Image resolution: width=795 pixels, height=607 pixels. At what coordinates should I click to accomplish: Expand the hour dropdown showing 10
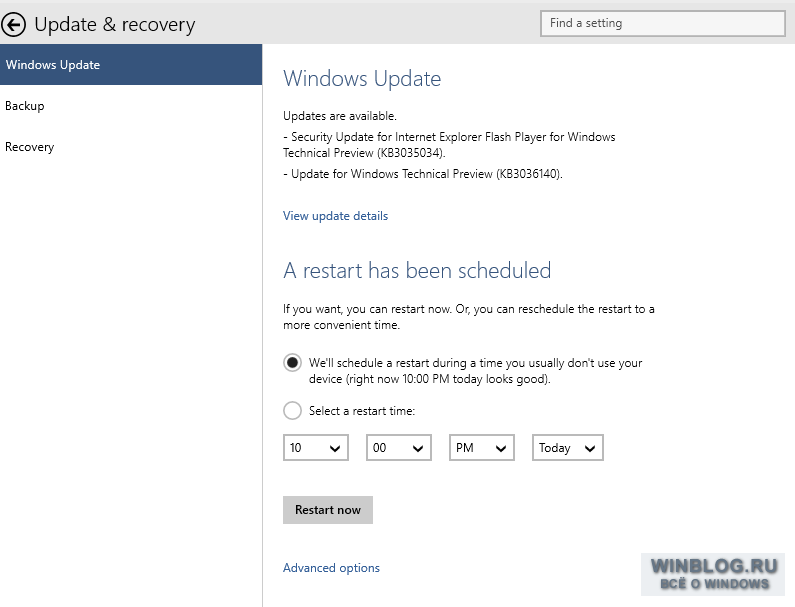point(315,447)
